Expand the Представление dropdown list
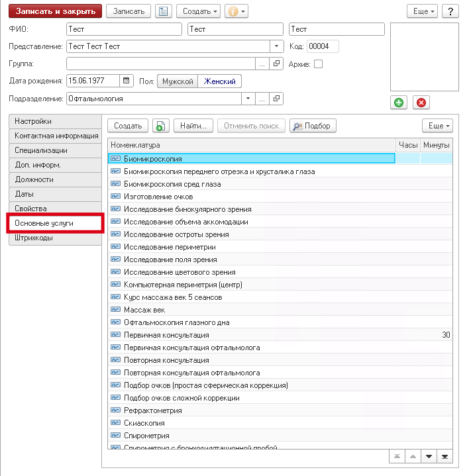 276,46
